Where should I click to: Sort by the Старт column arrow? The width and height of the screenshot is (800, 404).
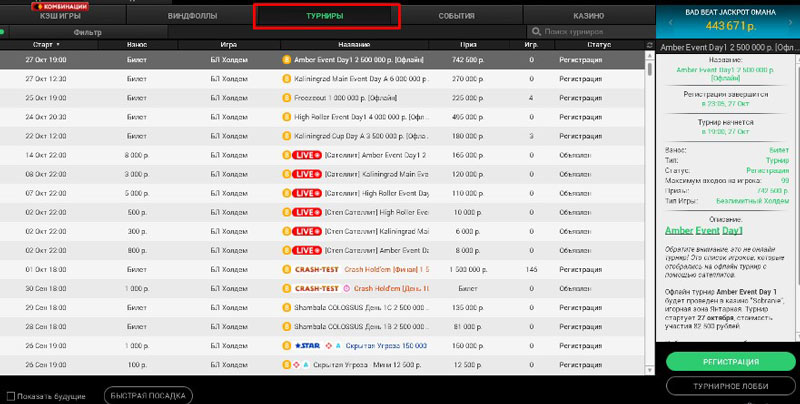pyautogui.click(x=57, y=45)
